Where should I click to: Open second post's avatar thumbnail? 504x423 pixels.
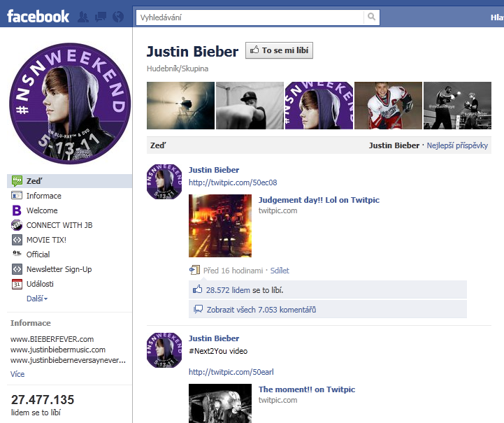164,350
